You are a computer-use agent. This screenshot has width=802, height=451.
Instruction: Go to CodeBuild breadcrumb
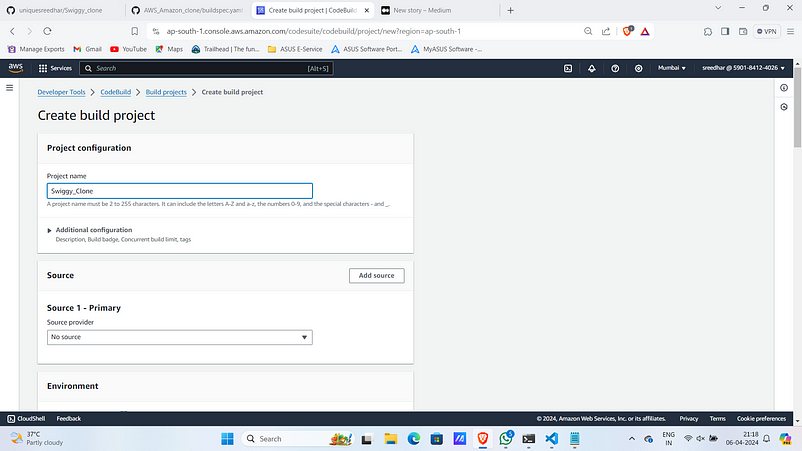click(x=116, y=92)
